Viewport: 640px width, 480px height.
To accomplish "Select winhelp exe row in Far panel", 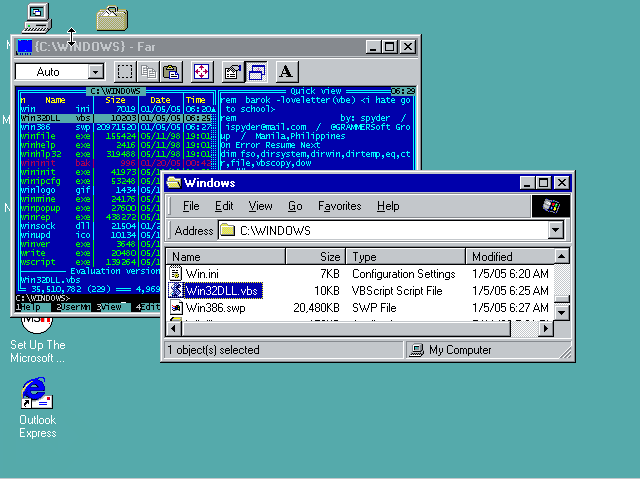I will pyautogui.click(x=116, y=145).
